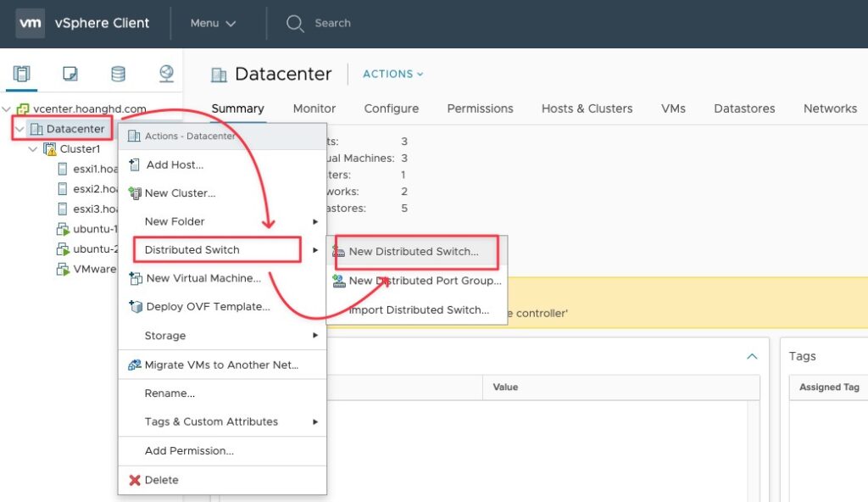Select Distributed Switch menu entry

[x=222, y=250]
